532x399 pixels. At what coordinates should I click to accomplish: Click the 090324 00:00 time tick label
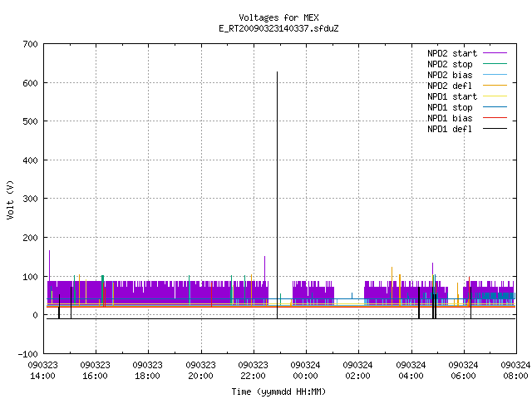click(x=305, y=371)
